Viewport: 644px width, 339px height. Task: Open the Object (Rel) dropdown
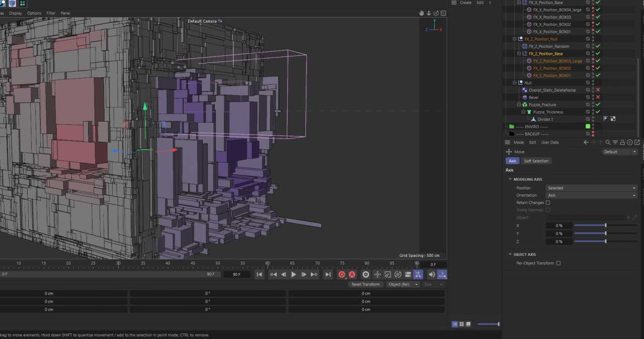tap(403, 284)
